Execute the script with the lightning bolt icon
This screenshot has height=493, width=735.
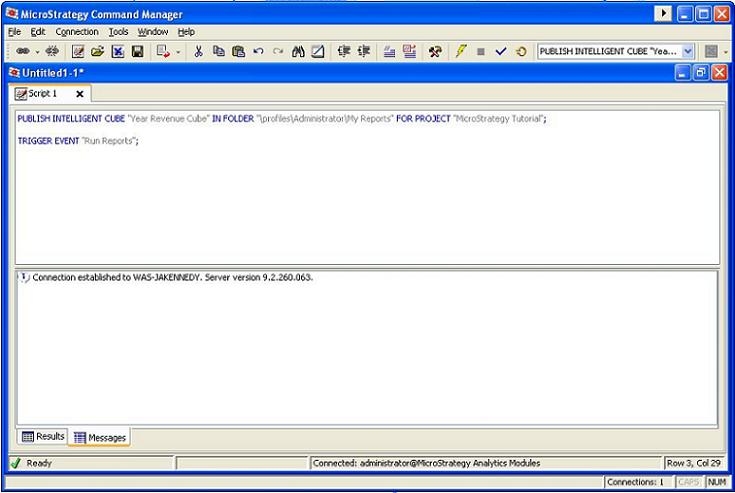point(461,52)
